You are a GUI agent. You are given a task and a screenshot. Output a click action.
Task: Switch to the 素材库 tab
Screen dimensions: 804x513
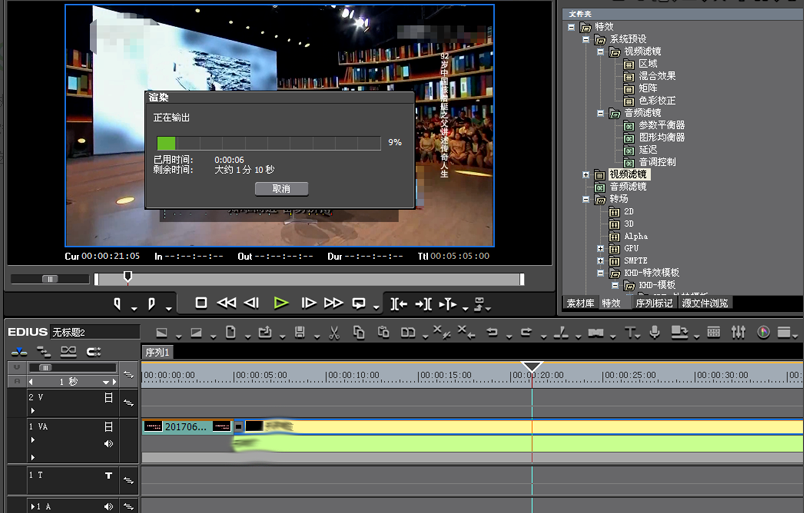point(580,303)
